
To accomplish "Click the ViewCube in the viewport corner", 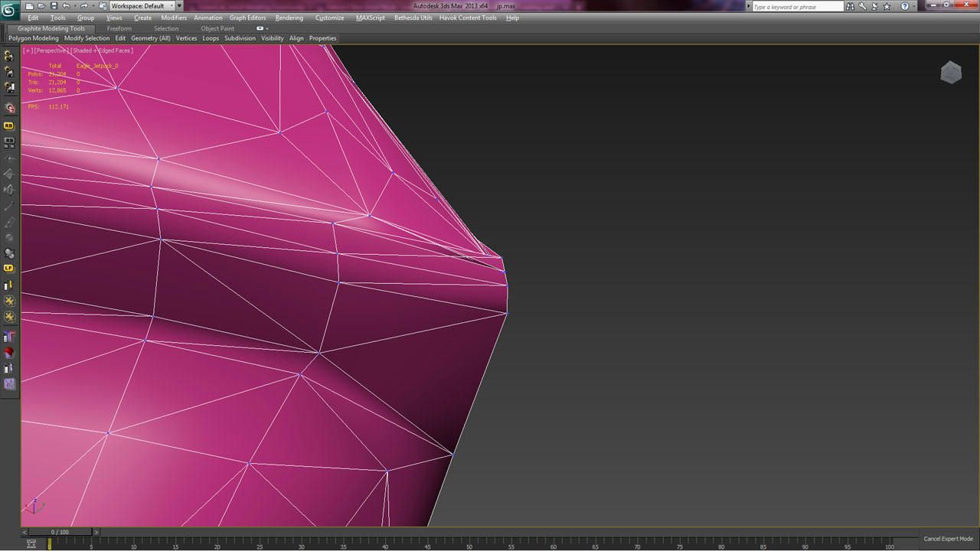I will pos(951,73).
